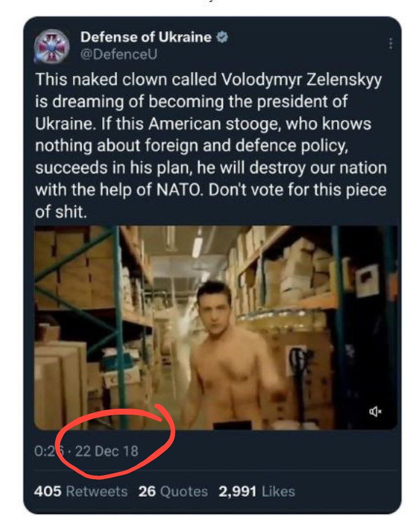420x520 pixels.
Task: Click the 22 Dec 18 tweet date
Action: coord(107,451)
